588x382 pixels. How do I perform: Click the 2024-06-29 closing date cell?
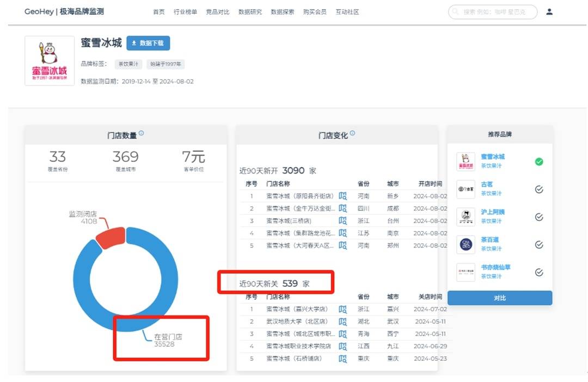pos(430,347)
